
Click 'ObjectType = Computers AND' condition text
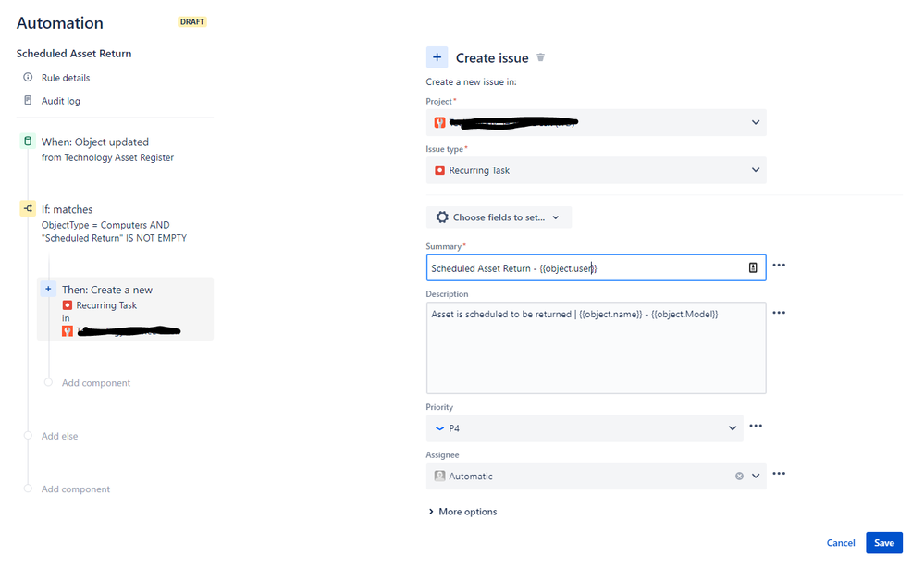click(x=105, y=225)
